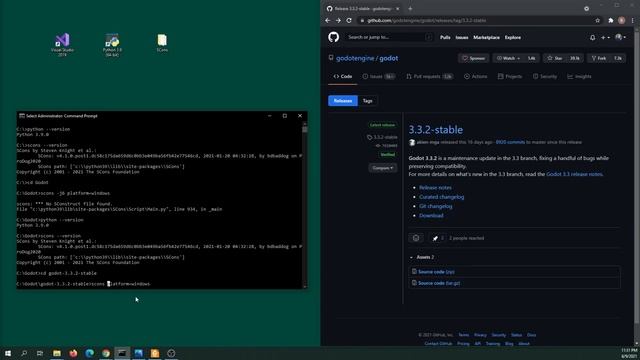The image size is (640, 360).
Task: Open the 3.3.2-stable release title link
Action: coord(436,130)
